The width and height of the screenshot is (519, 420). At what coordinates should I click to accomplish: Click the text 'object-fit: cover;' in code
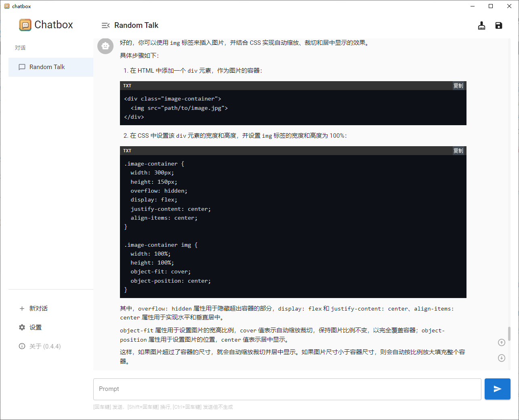[x=160, y=272]
